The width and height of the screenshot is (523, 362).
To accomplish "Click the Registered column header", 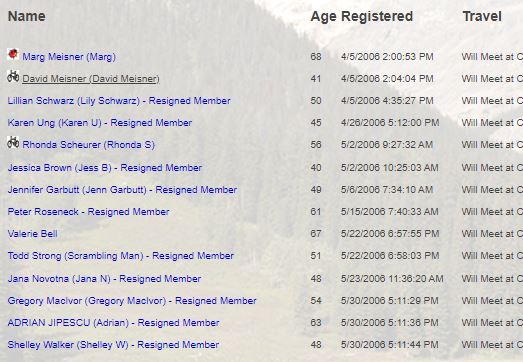I will pos(377,16).
